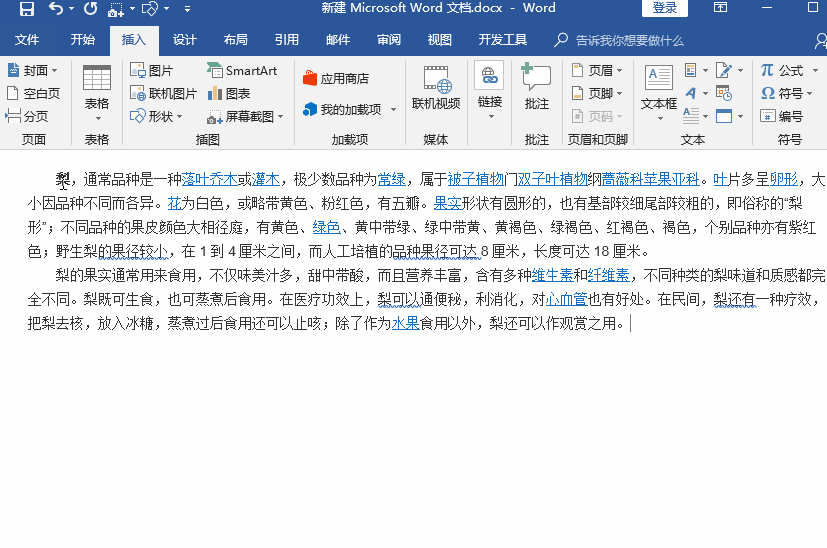Insert a picture with 图片
Viewport: 827px width, 548px height.
[152, 70]
